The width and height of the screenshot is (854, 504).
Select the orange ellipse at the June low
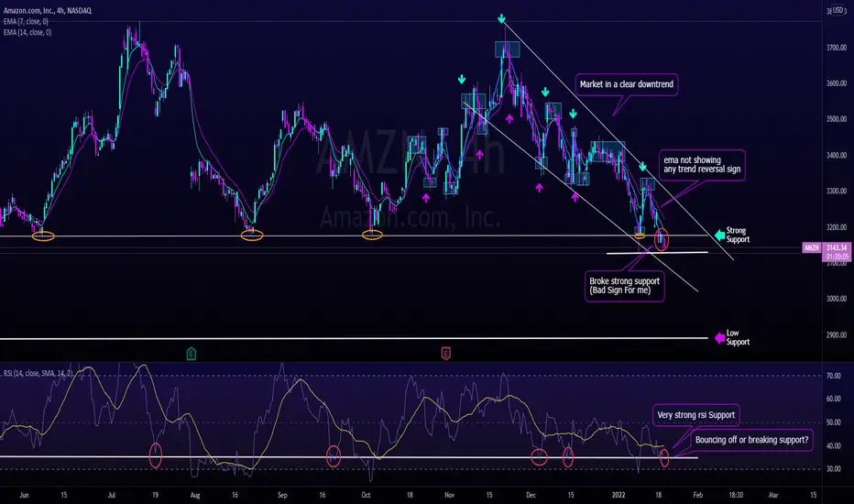tap(43, 236)
